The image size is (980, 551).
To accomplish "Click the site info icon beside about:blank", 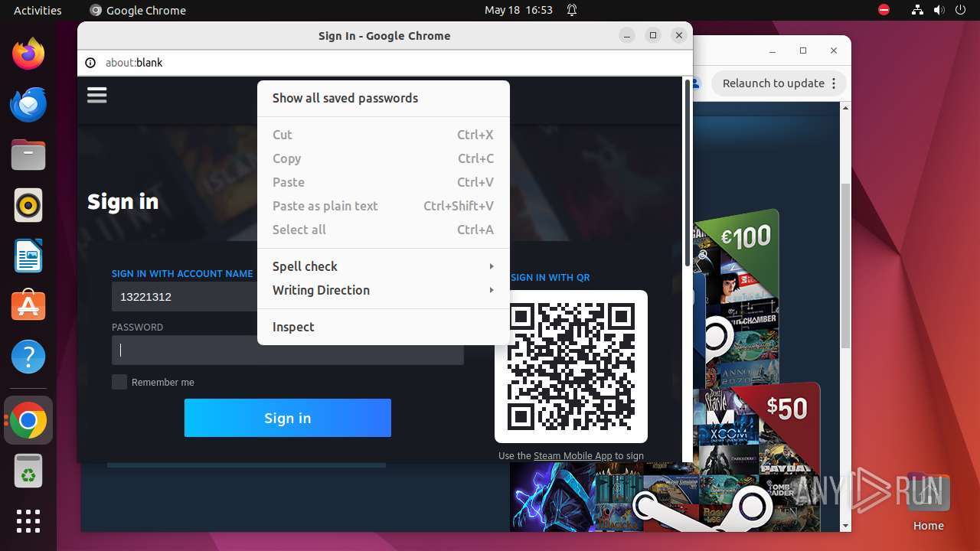I will 90,63.
